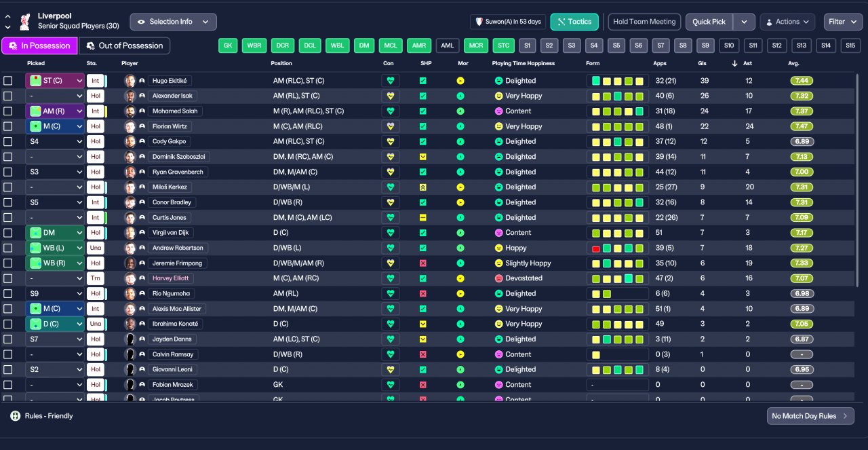Click Virgil van Dijk's Content face icon

pyautogui.click(x=499, y=233)
